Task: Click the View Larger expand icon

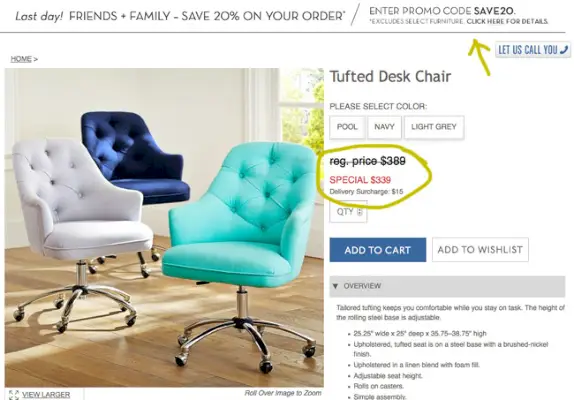Action: [14, 395]
